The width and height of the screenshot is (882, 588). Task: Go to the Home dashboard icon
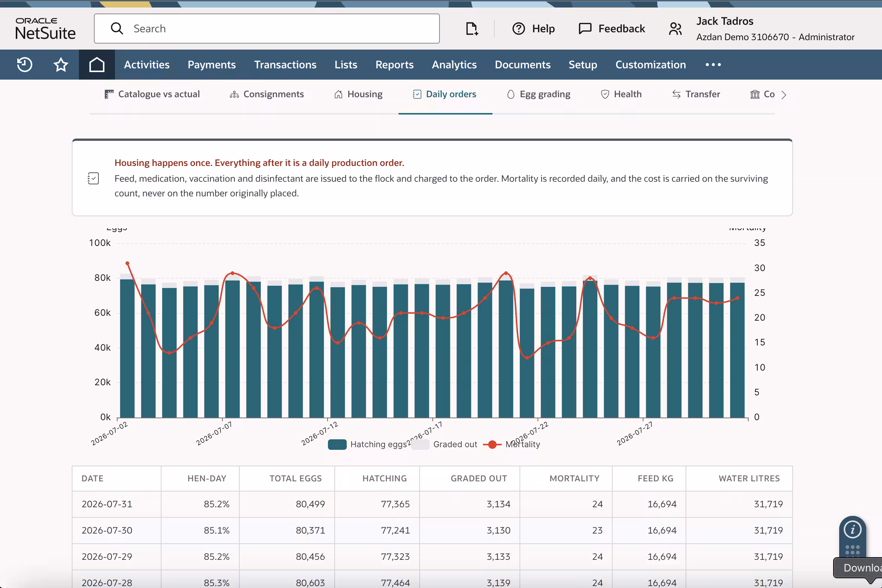point(97,65)
